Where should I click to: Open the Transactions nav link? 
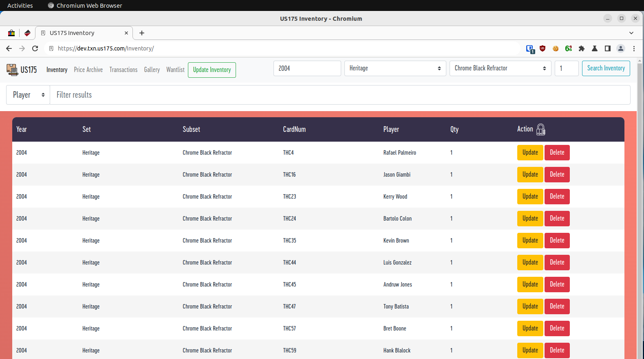click(123, 70)
